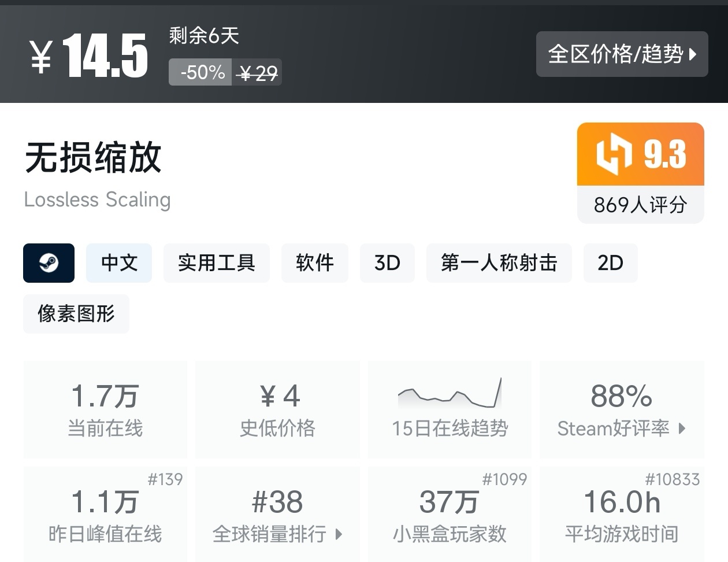Select the 3D tag
The width and height of the screenshot is (728, 562).
pos(387,263)
